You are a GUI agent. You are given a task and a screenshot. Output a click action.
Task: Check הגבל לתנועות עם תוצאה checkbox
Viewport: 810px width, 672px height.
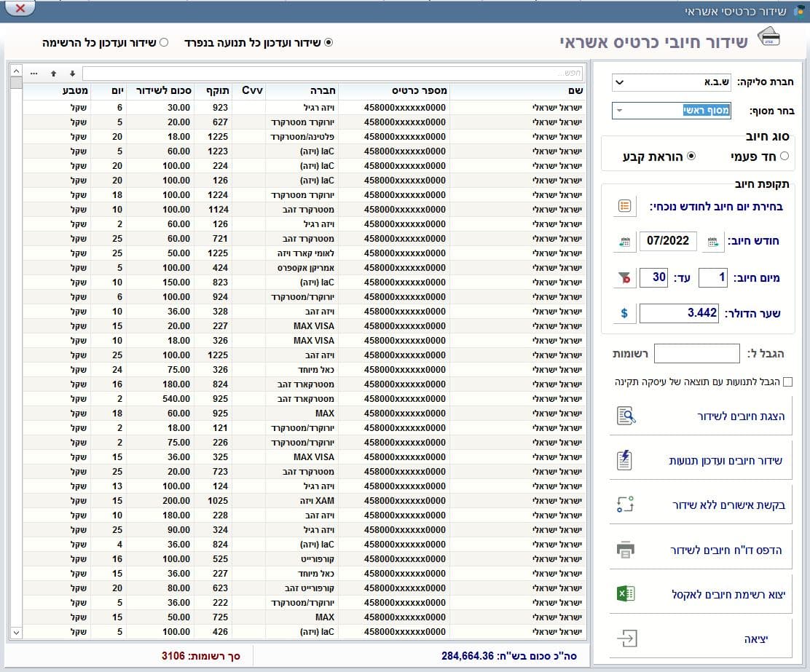pyautogui.click(x=788, y=382)
